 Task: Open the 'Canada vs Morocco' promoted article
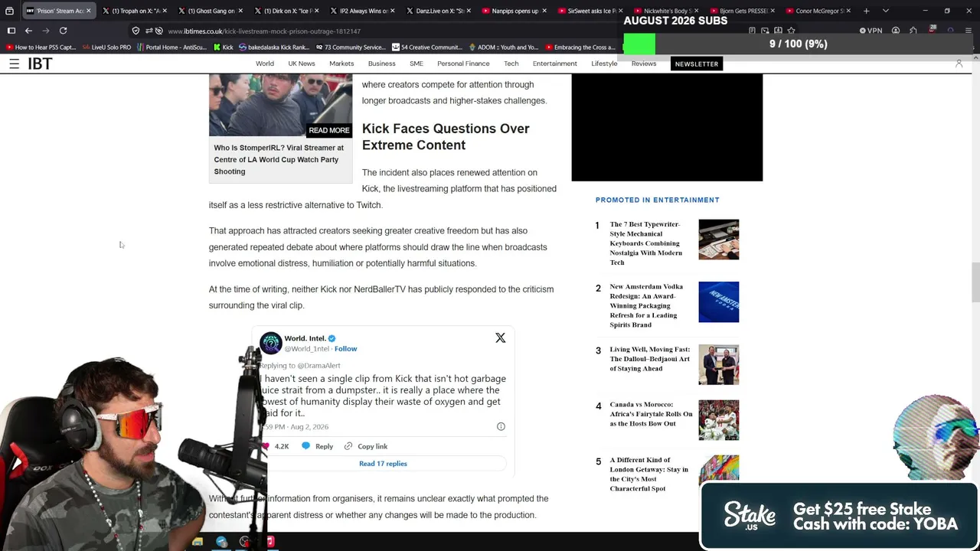click(x=651, y=414)
